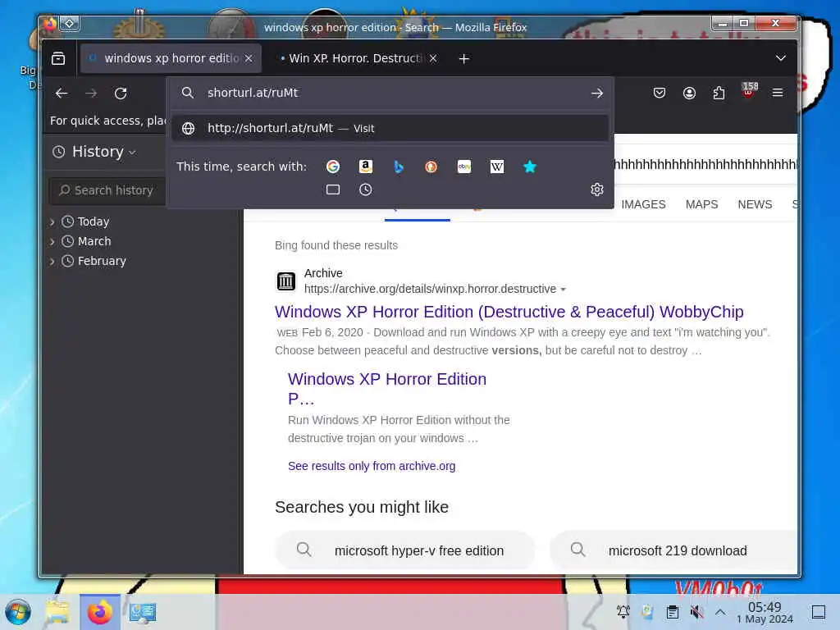Expand the March history folder
Image resolution: width=840 pixels, height=630 pixels.
click(52, 242)
